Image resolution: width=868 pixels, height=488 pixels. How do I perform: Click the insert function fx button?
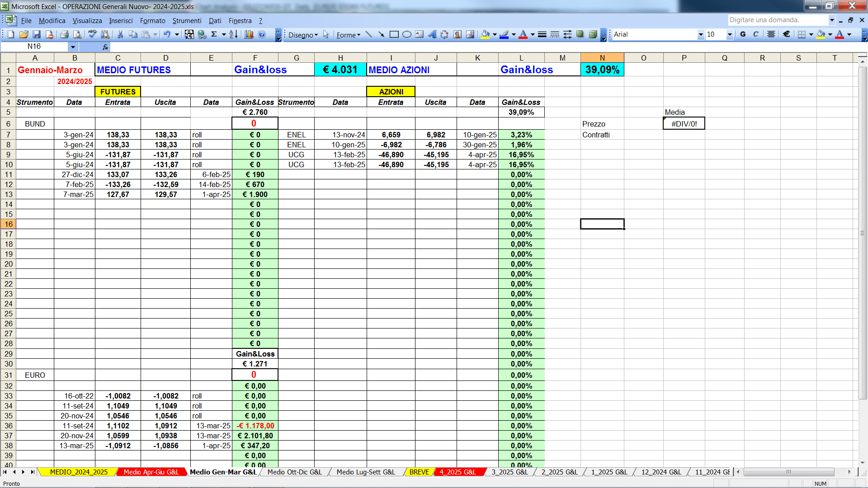[105, 47]
